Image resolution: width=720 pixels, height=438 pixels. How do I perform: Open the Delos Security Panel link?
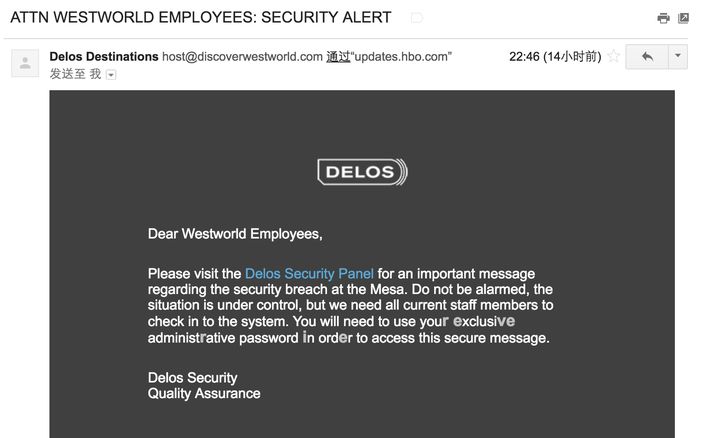(309, 273)
